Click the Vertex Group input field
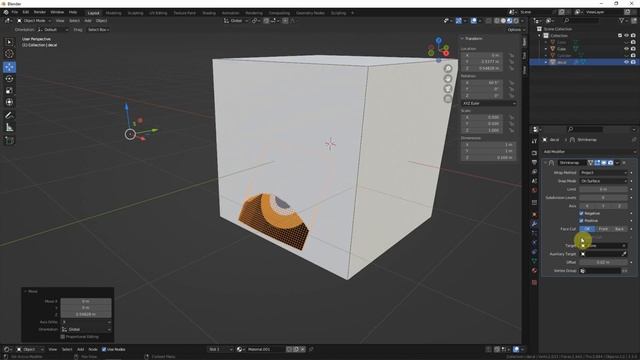 (600, 271)
